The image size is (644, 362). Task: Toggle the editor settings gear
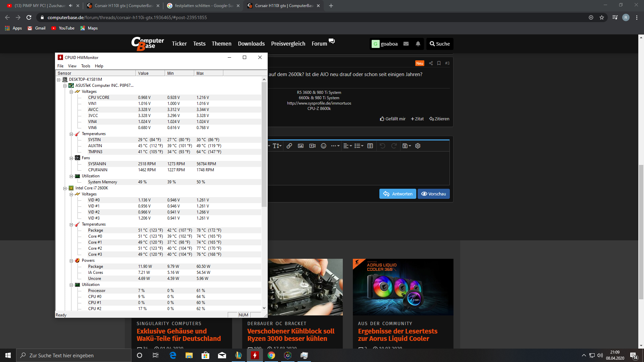(x=418, y=146)
